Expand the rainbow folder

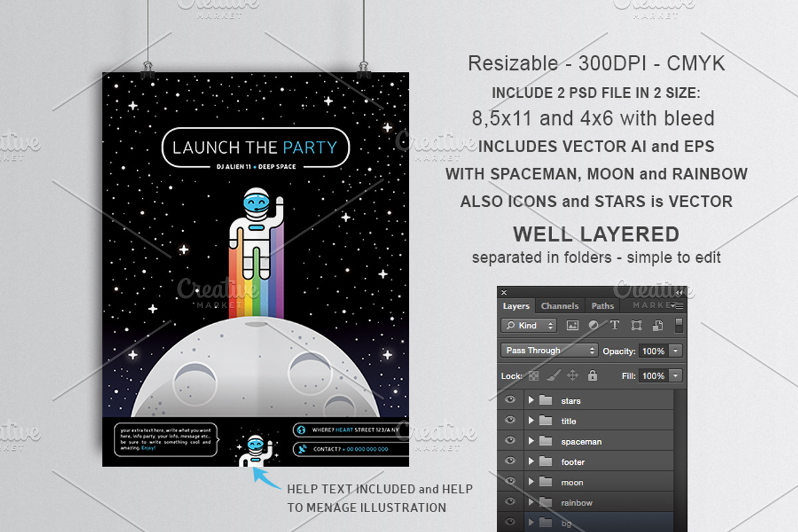531,503
